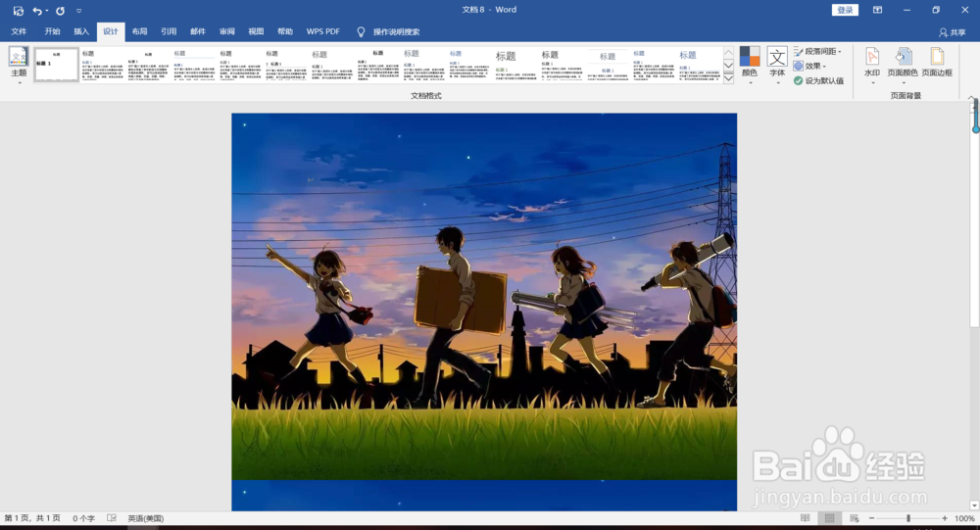Choose the second document format style thumbnail
The image size is (980, 530).
(102, 65)
